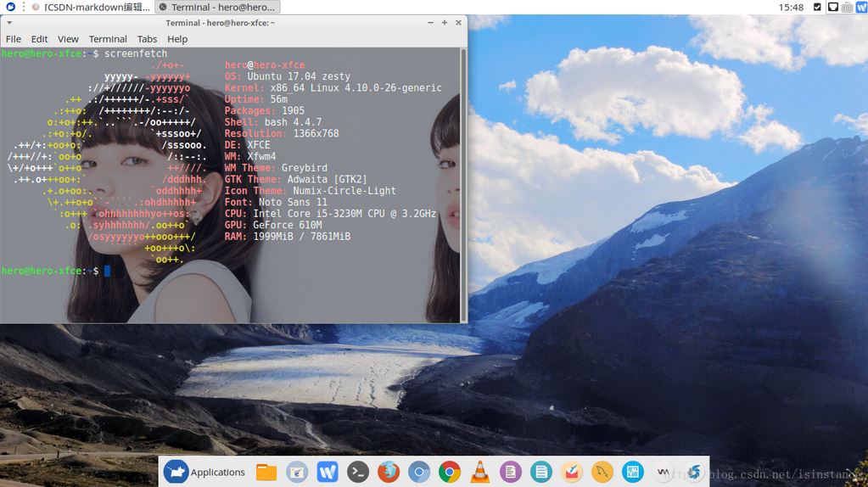Open the Terminal menu in the menu bar
Screen dimensions: 868x487
(108, 39)
